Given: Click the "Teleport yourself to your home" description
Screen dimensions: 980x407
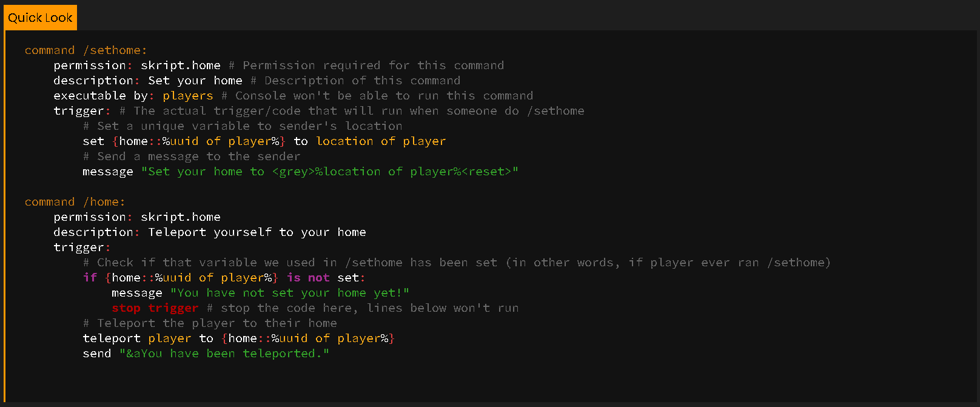Looking at the screenshot, I should (257, 232).
